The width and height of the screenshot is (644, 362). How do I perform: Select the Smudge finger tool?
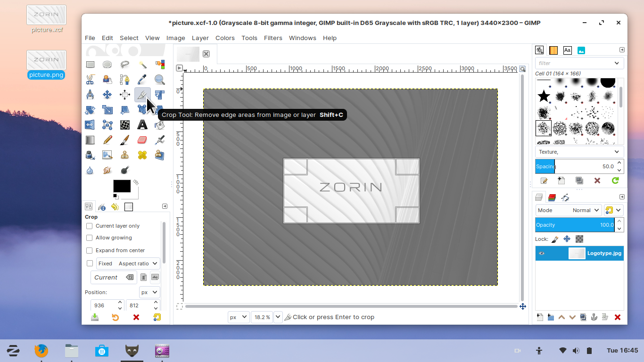pos(107,170)
